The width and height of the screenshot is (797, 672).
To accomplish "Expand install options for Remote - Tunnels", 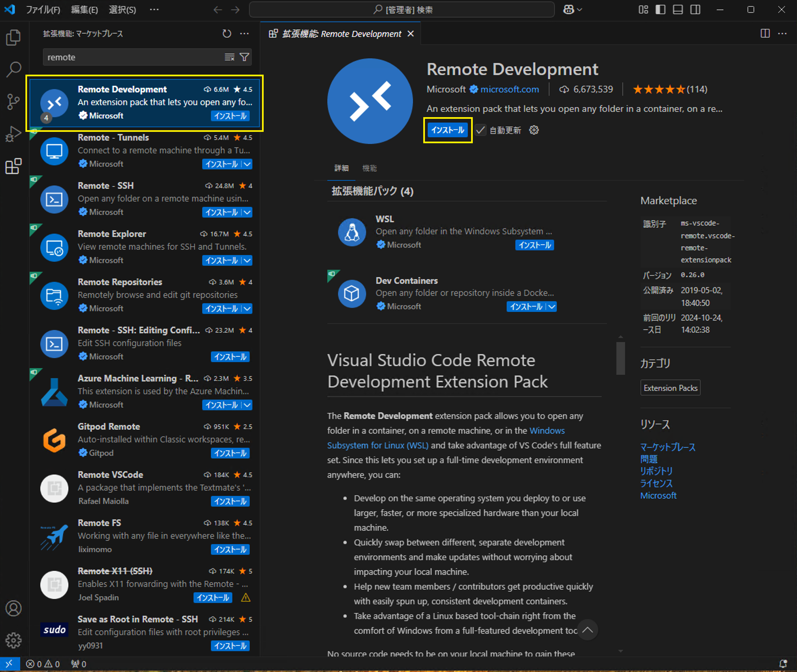I will (x=247, y=164).
